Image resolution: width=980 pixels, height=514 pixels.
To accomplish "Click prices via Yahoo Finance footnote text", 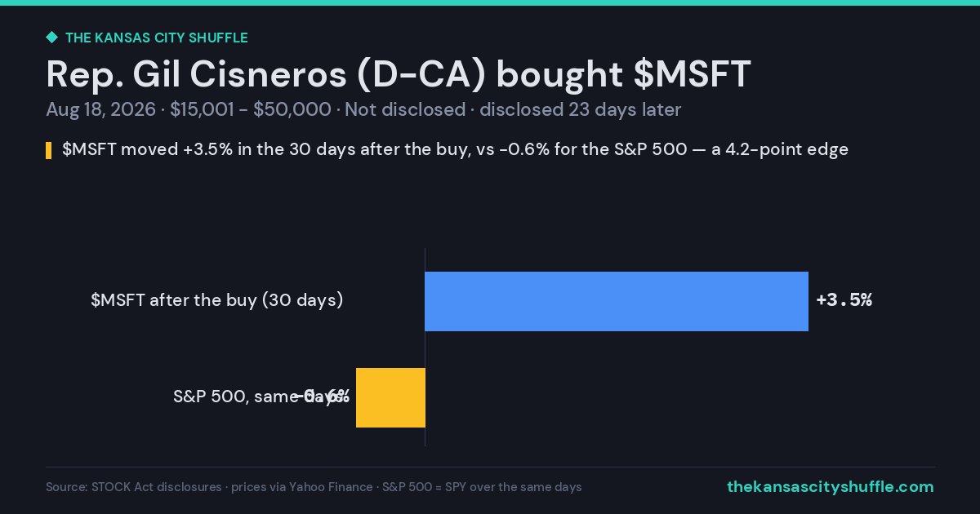I will tap(302, 487).
